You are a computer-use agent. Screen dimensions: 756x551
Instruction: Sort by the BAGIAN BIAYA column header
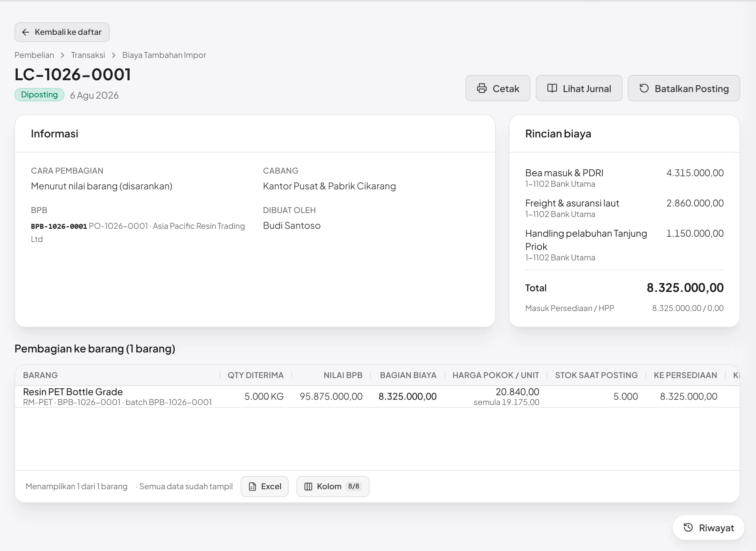coord(408,375)
